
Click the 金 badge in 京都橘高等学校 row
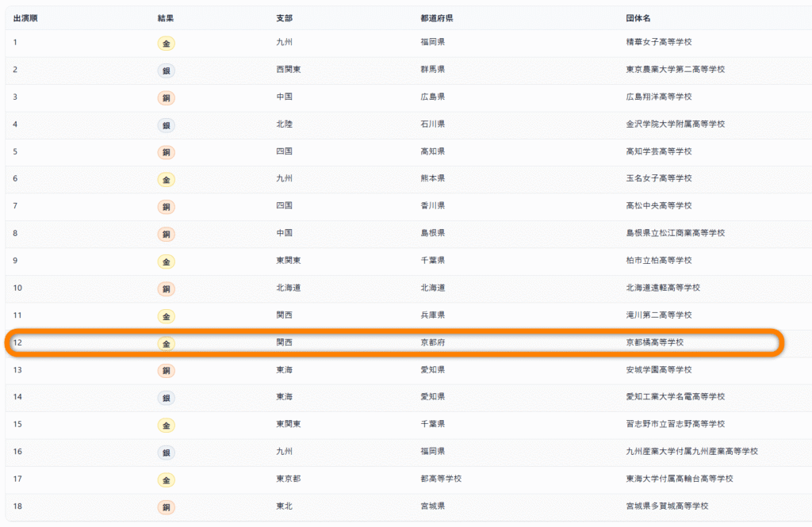[166, 343]
